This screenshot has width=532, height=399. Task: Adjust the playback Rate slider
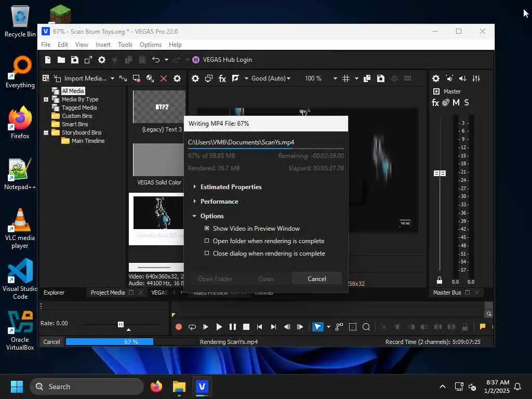[x=121, y=324]
